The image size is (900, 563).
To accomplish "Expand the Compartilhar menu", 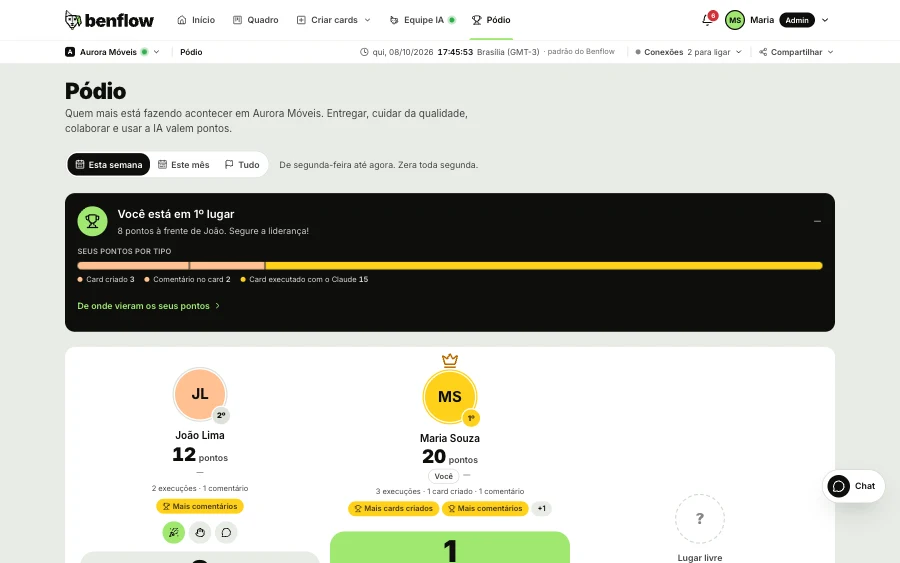I will 796,52.
